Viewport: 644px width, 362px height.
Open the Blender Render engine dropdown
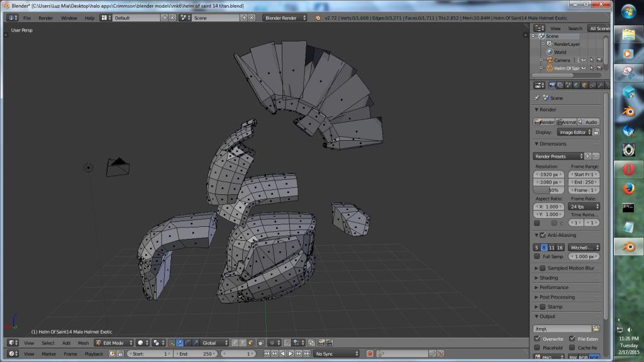[x=285, y=18]
